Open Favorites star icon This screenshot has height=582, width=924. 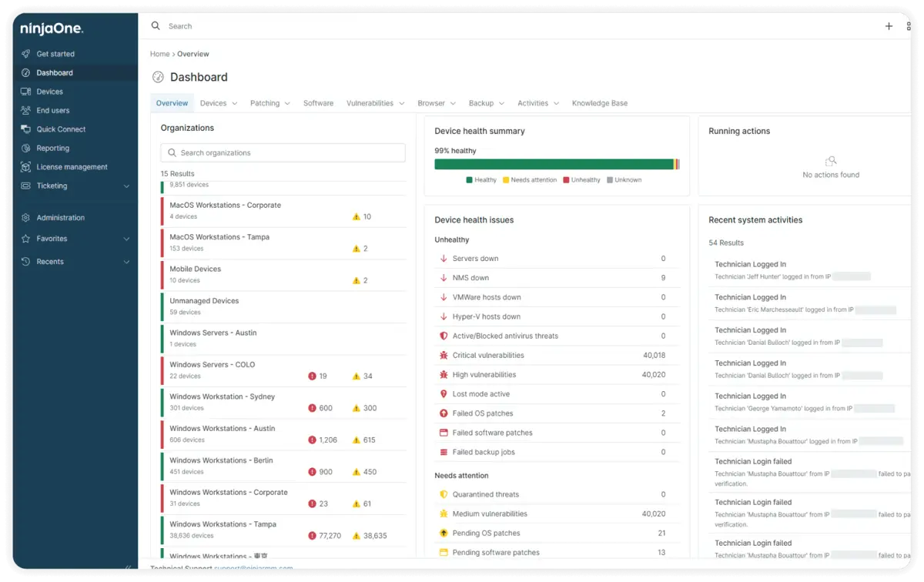26,239
